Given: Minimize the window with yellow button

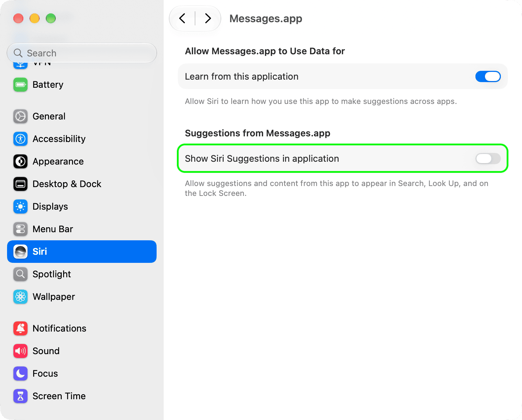Looking at the screenshot, I should pyautogui.click(x=35, y=18).
